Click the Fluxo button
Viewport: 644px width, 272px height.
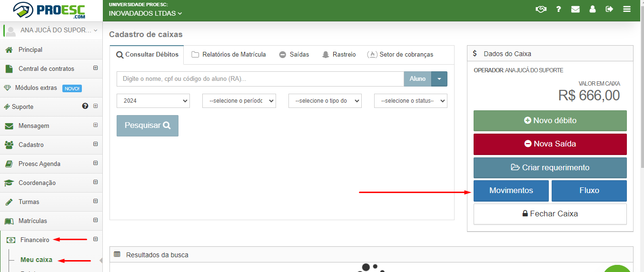click(x=589, y=191)
